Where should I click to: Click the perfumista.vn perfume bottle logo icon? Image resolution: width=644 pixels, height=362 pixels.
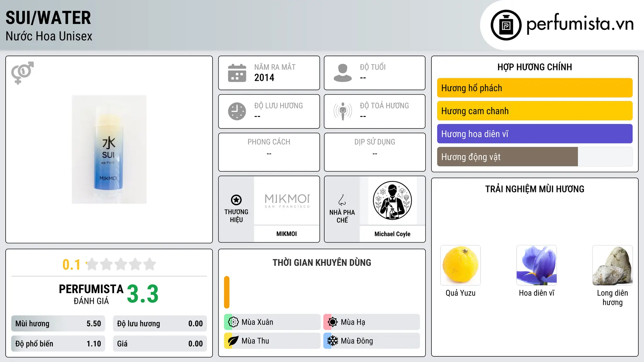[506, 25]
